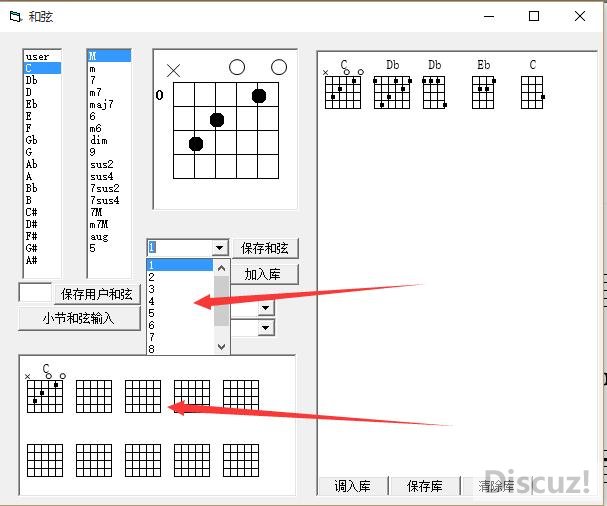Click the 小节和弦输入 button
607x506 pixels.
click(x=78, y=318)
